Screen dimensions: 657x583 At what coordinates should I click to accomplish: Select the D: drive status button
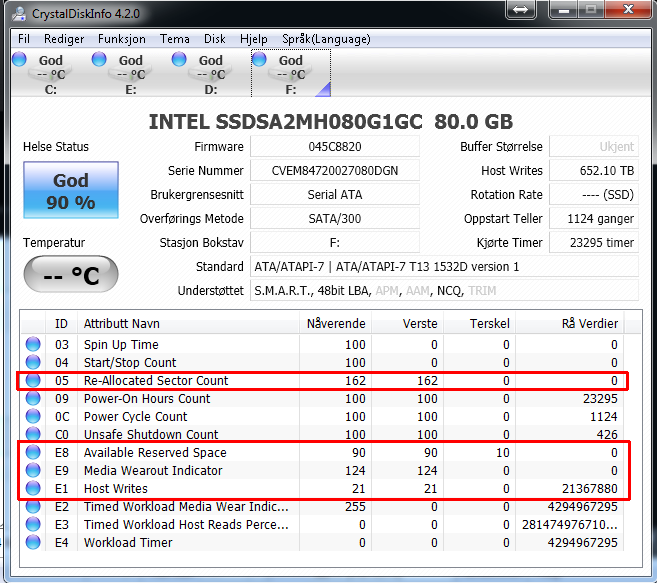[x=211, y=74]
